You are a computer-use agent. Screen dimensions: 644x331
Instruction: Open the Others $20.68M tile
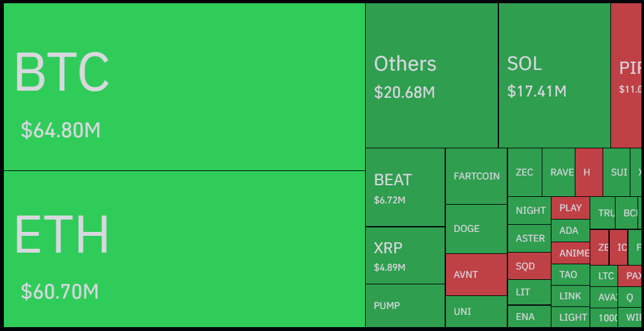point(431,76)
